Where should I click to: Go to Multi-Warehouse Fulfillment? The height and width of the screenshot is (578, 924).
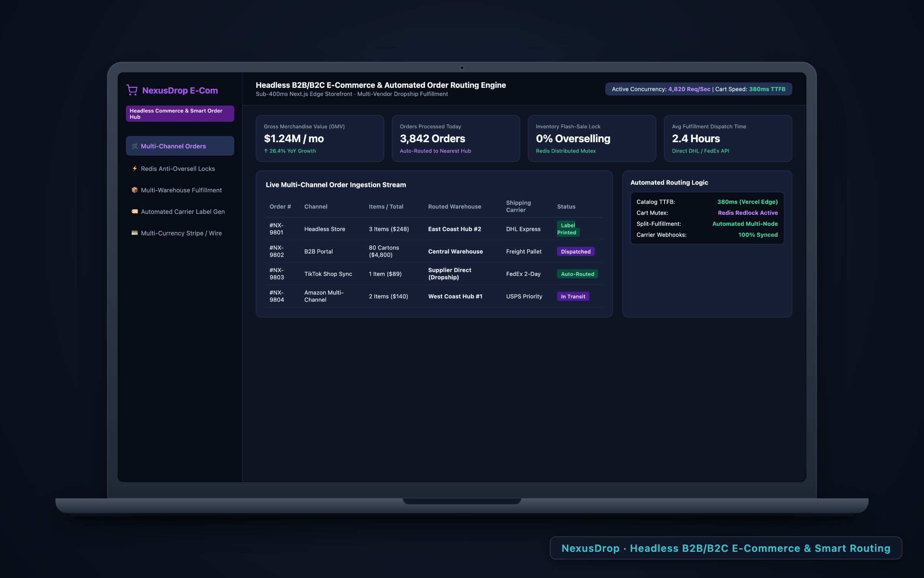point(180,190)
